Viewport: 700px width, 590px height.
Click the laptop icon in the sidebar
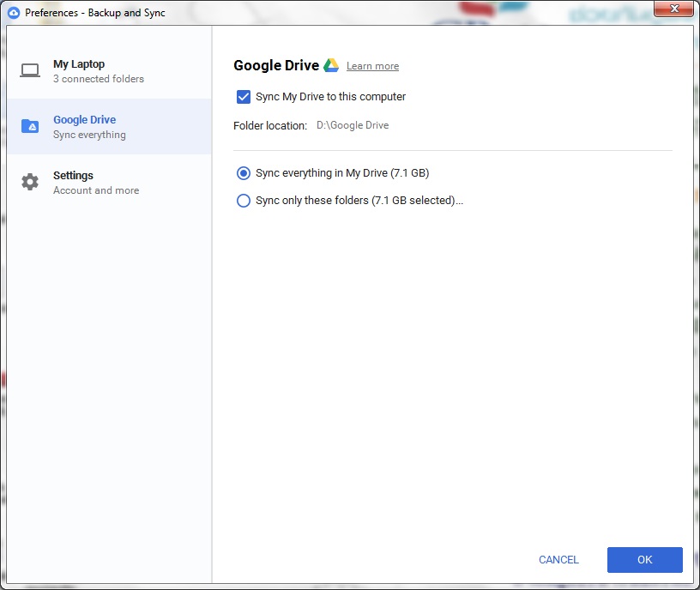pyautogui.click(x=30, y=71)
